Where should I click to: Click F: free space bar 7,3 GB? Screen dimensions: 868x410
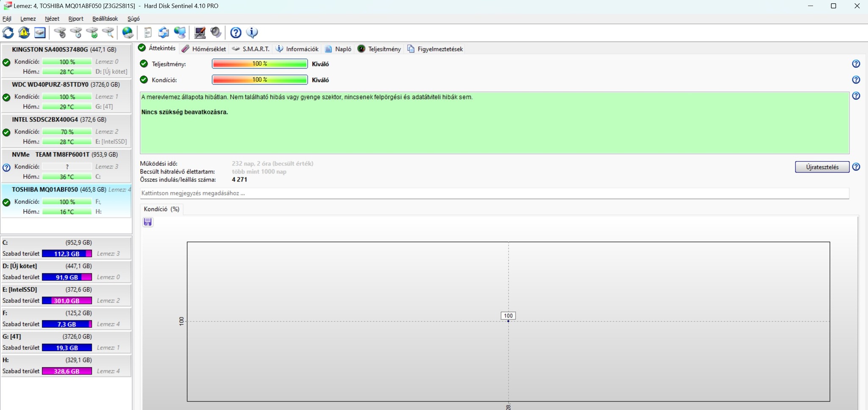click(x=67, y=324)
